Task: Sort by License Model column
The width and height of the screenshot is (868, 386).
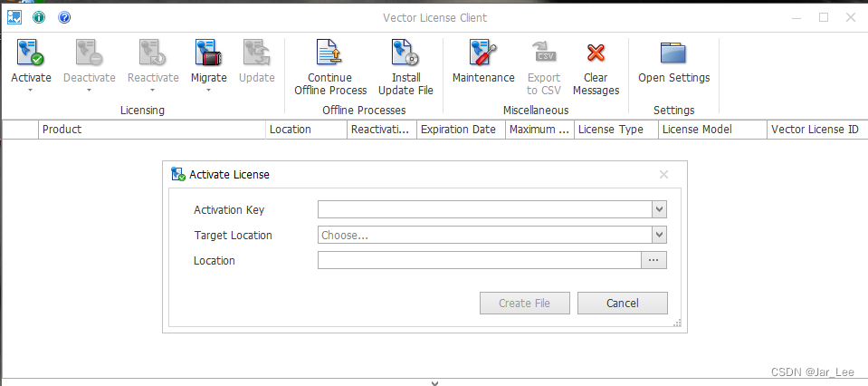Action: 712,130
